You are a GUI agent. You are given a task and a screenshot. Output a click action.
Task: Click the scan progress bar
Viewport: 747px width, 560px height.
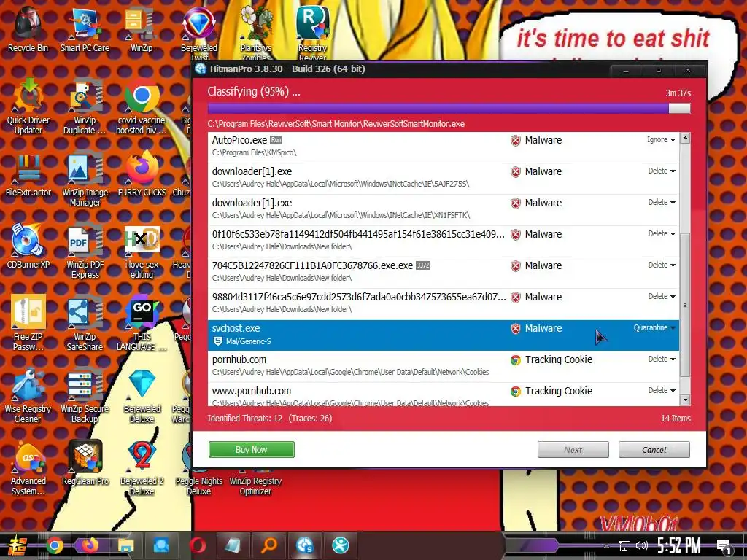pos(449,108)
